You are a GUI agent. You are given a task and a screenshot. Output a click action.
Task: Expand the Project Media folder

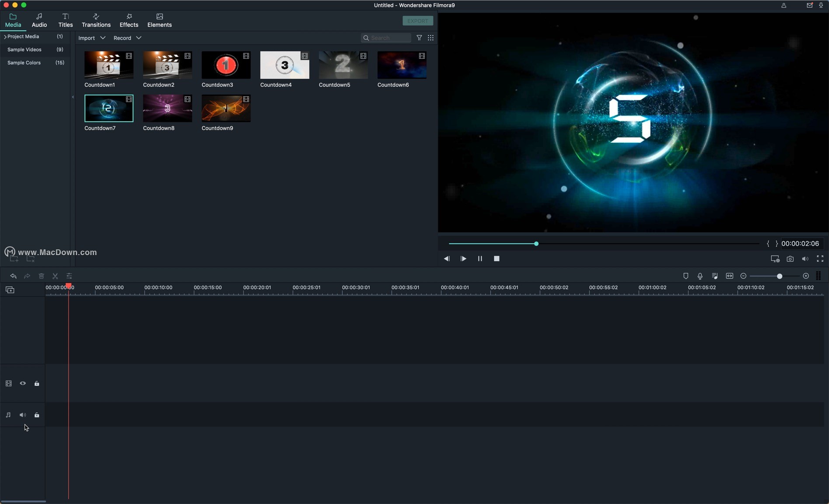pyautogui.click(x=5, y=37)
